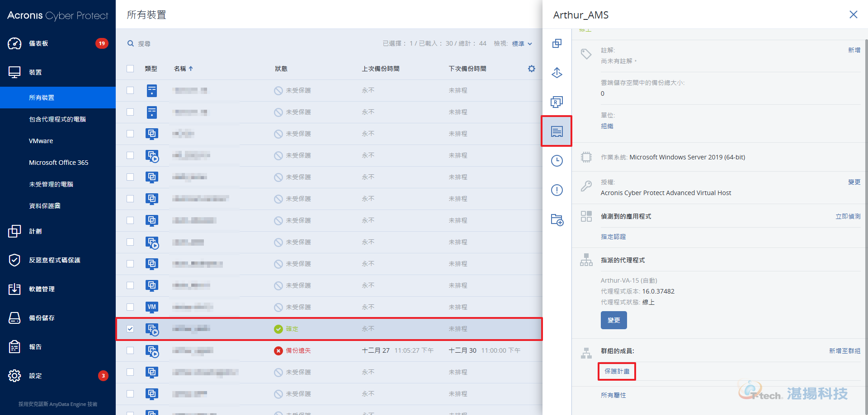Click the 裝置 monitor icon in sidebar
868x415 pixels.
click(x=14, y=72)
